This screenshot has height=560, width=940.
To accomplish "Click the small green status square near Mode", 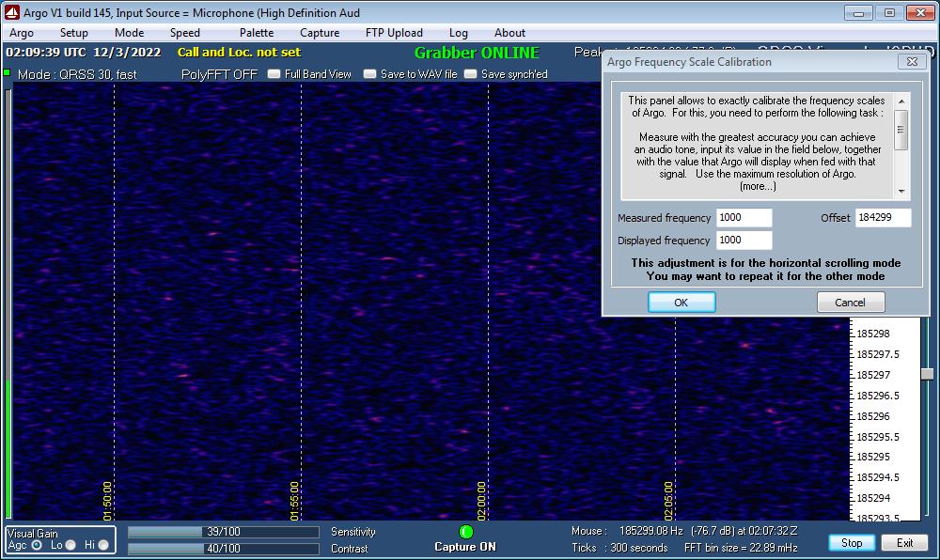I will [8, 73].
